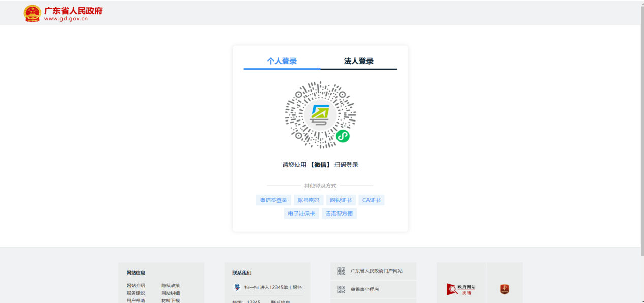Select 网银证书 login option
The image size is (644, 303).
coord(341,200)
